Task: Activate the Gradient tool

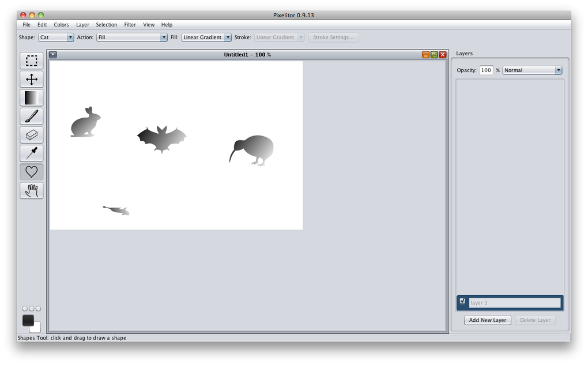Action: 31,97
